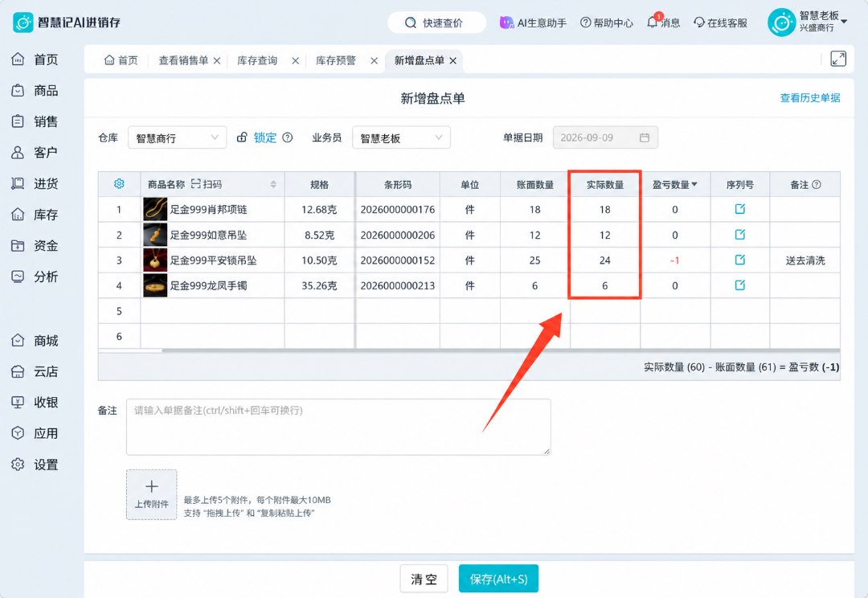
Task: Click the help icon next to 锁定
Action: (287, 137)
